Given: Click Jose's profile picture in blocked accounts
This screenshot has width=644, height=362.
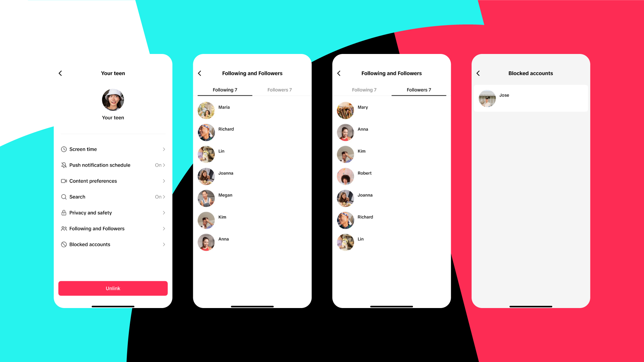Looking at the screenshot, I should [487, 98].
